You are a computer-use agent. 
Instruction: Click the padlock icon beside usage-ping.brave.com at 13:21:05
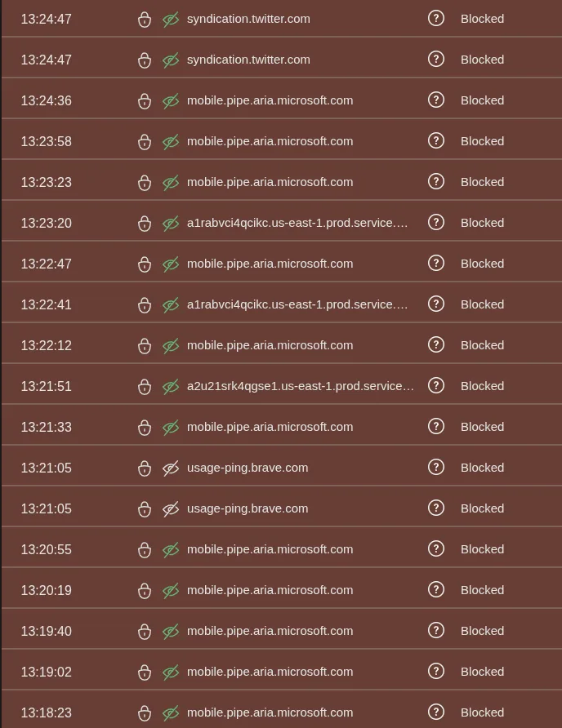[145, 468]
